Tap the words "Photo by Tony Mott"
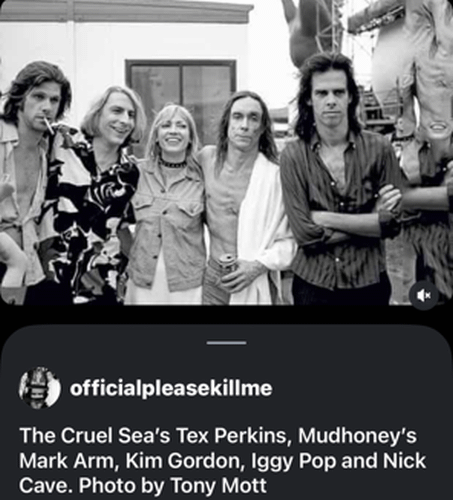453x500 pixels. pyautogui.click(x=173, y=485)
